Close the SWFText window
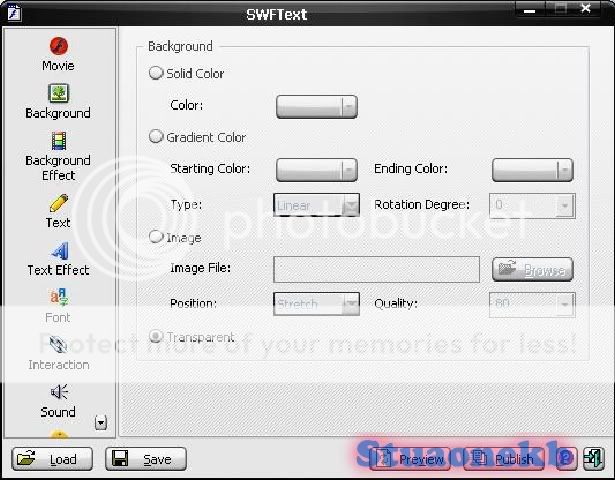This screenshot has height=480, width=615. pyautogui.click(x=586, y=9)
